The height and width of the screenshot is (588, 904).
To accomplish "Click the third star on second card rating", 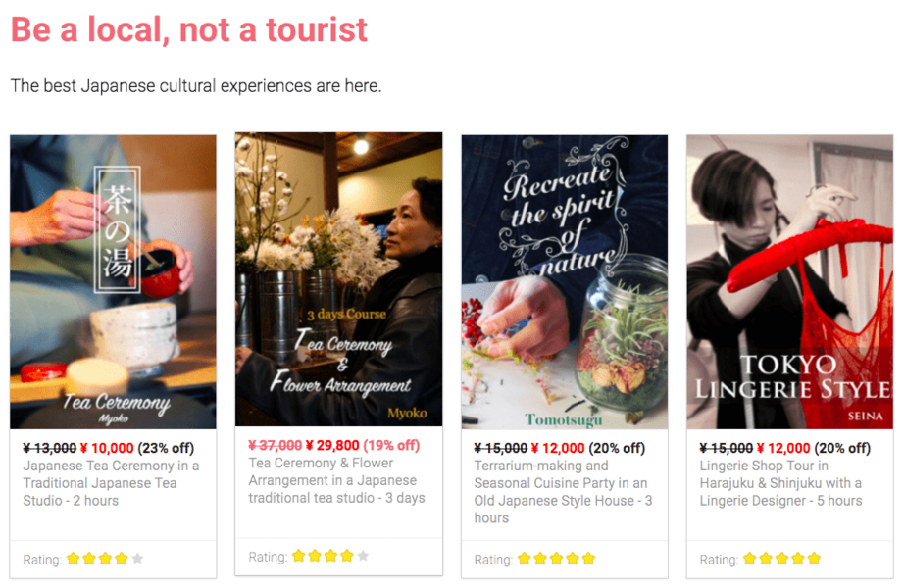I will (330, 556).
